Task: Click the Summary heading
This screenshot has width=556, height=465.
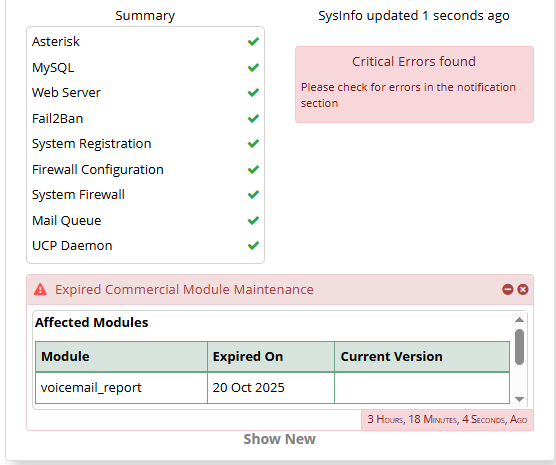Action: (145, 16)
